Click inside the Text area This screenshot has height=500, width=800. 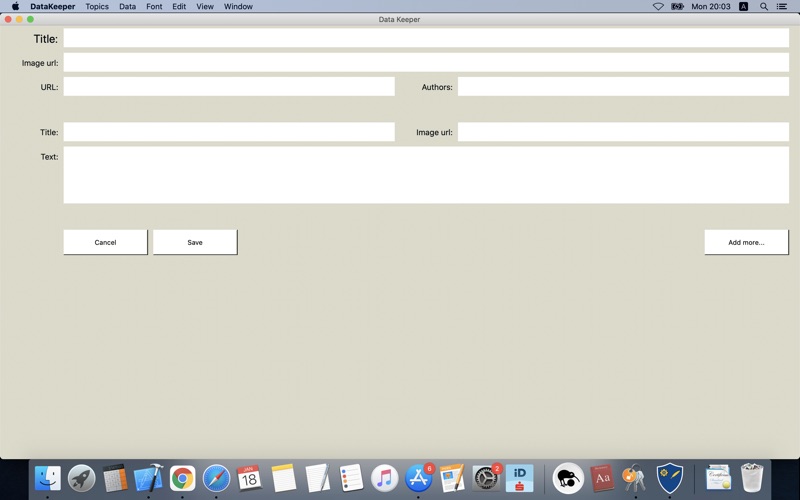(x=426, y=175)
